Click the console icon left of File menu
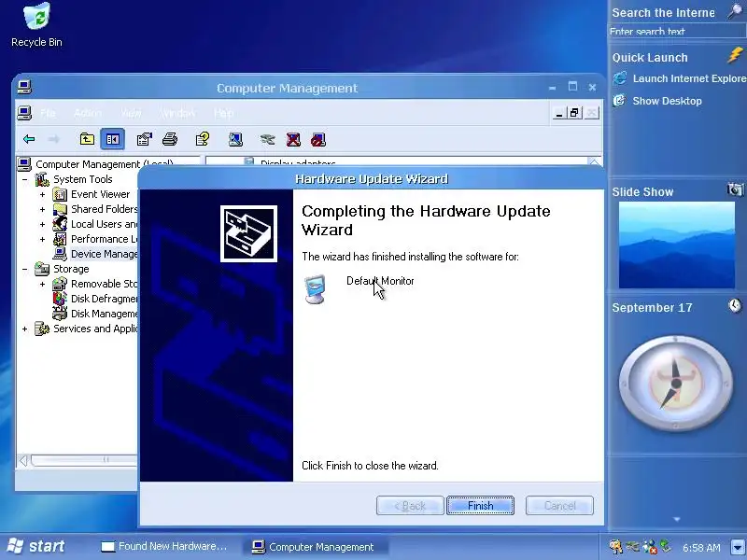Screen dimensions: 747x560 [24, 113]
